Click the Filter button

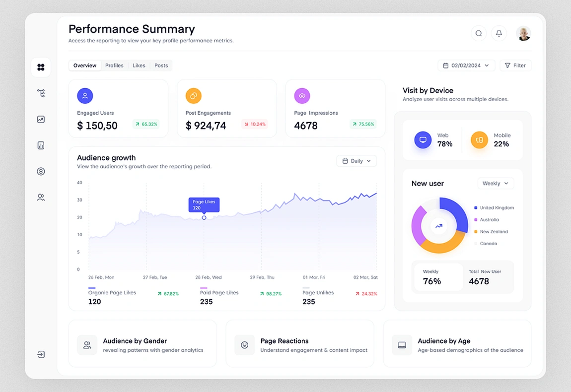click(515, 65)
